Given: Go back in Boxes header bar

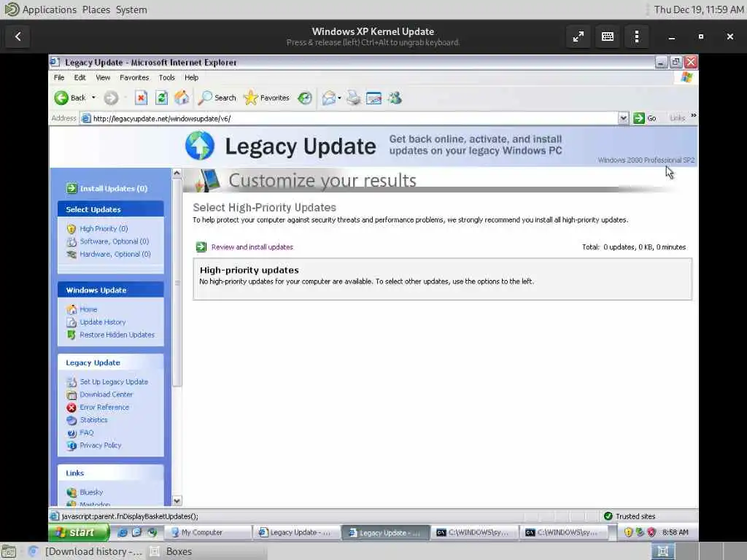Looking at the screenshot, I should [x=18, y=36].
